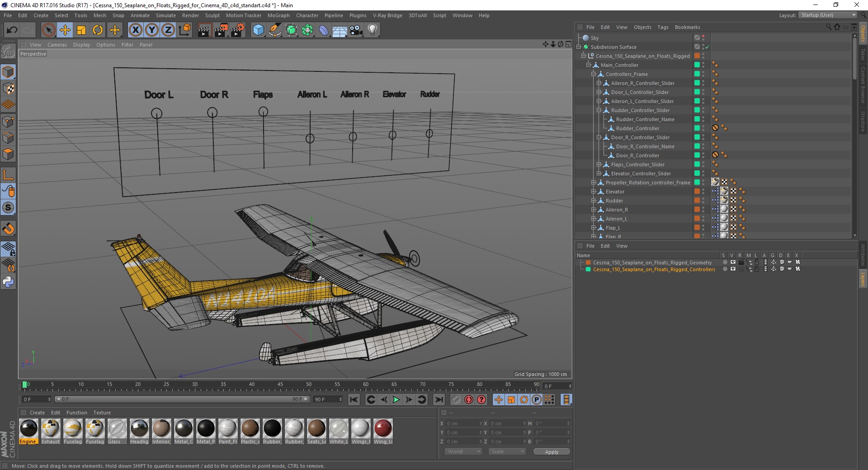Open the Bend deformer icon
Image resolution: width=868 pixels, height=470 pixels.
pos(324,30)
